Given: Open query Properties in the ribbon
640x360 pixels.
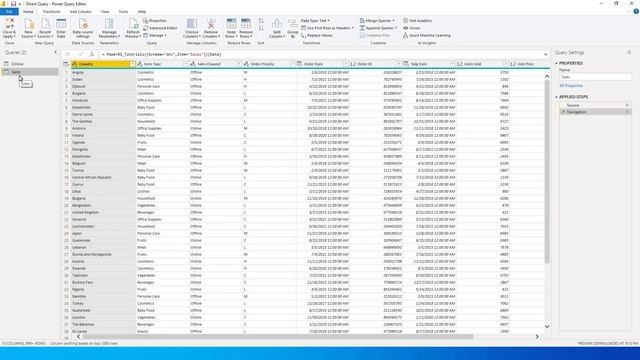Looking at the screenshot, I should coord(155,20).
